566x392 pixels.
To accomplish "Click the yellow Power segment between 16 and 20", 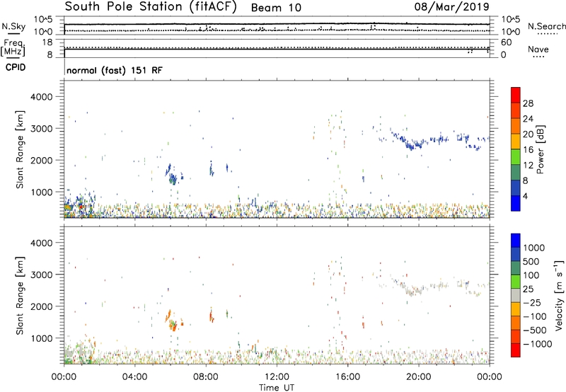I will click(516, 142).
